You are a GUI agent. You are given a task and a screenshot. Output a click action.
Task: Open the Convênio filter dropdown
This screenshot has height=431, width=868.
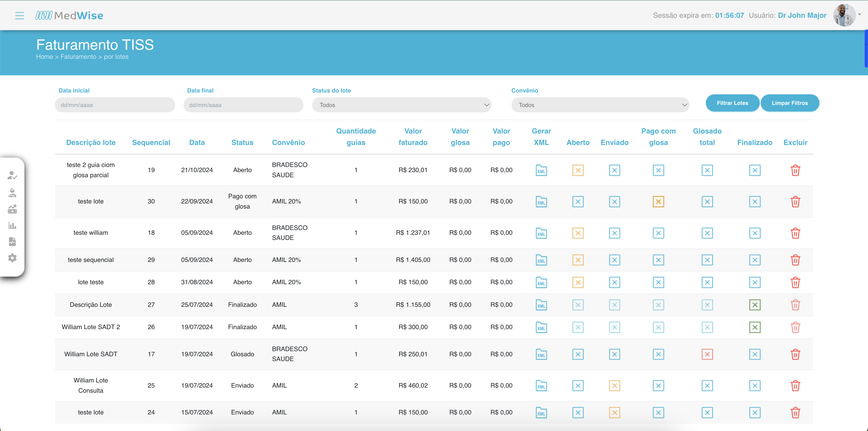click(600, 105)
